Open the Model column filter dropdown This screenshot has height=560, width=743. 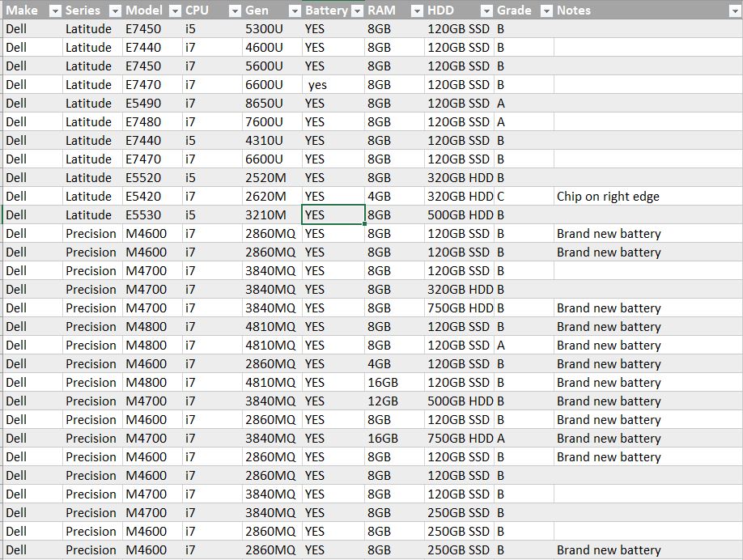tap(176, 11)
